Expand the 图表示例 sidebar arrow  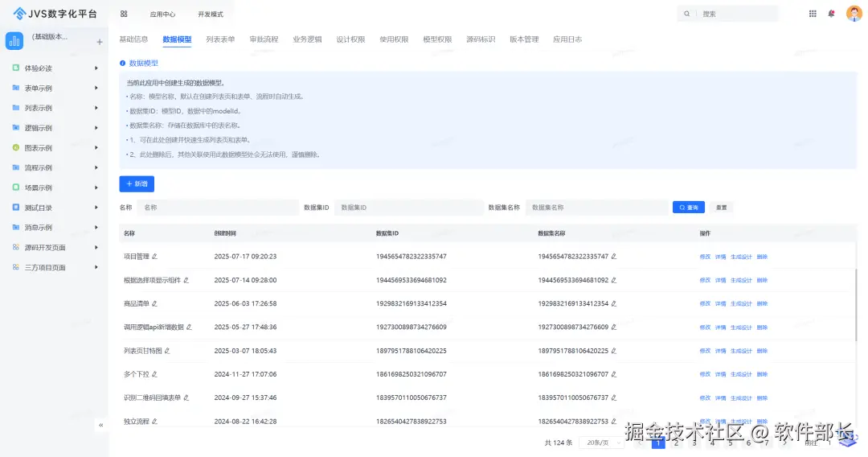pos(96,148)
